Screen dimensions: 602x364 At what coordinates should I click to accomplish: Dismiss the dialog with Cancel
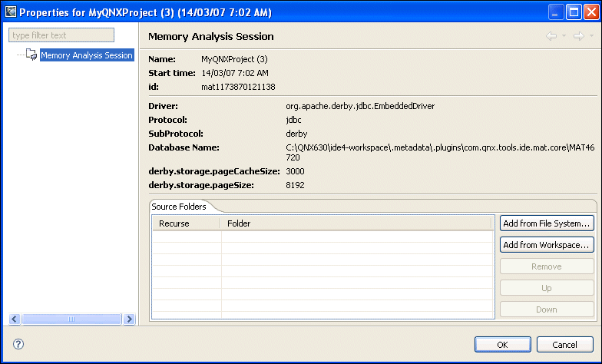tap(564, 344)
